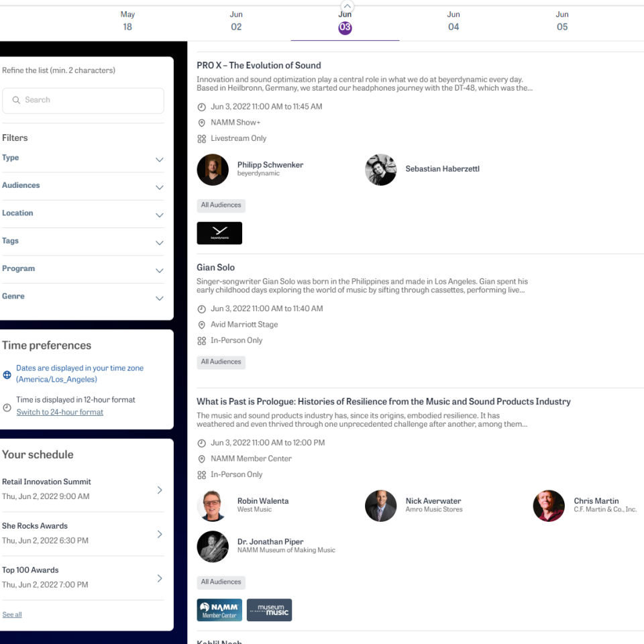Click speaker name Robin Walenta

coord(263,501)
